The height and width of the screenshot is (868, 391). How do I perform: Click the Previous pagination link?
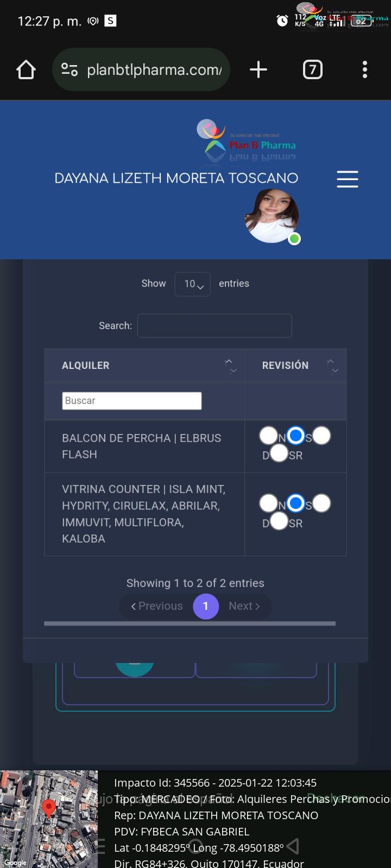157,606
